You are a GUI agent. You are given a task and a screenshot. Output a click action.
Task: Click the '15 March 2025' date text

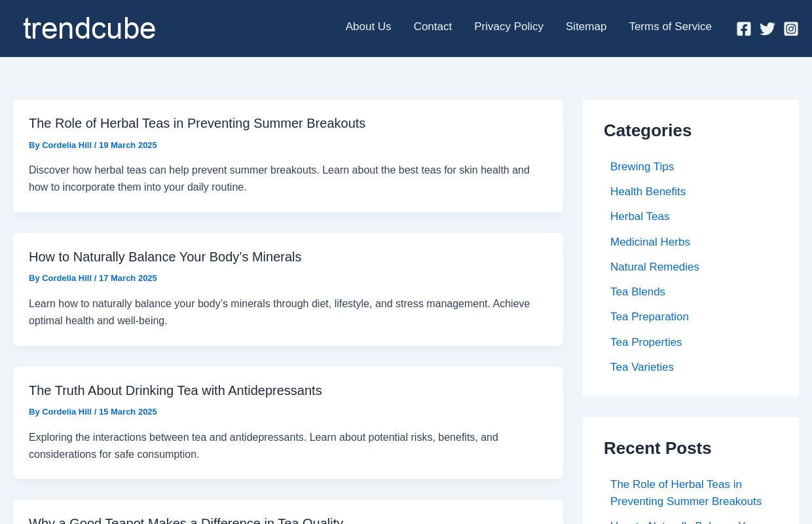pos(128,412)
